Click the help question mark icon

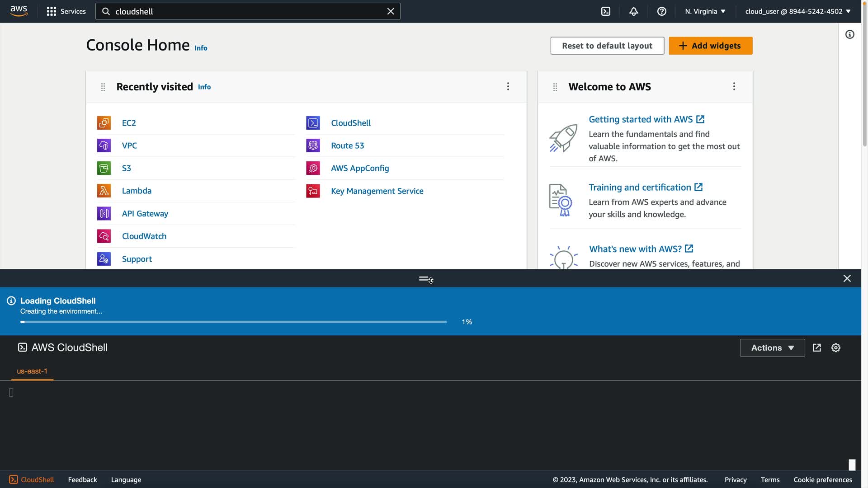[661, 11]
